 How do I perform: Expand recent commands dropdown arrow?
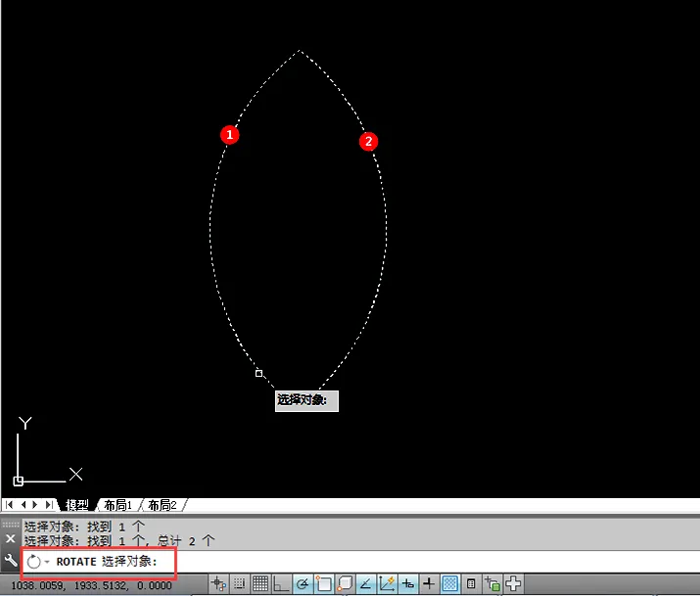click(47, 562)
